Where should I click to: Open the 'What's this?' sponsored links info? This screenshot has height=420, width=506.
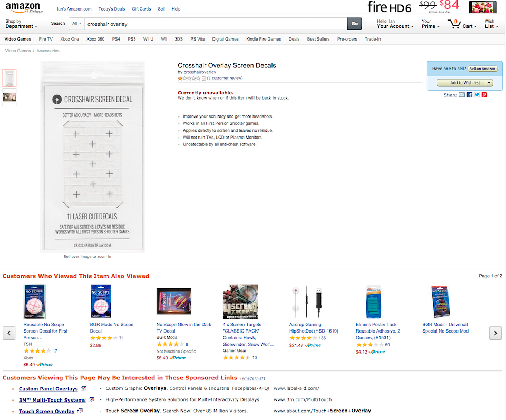(x=252, y=378)
